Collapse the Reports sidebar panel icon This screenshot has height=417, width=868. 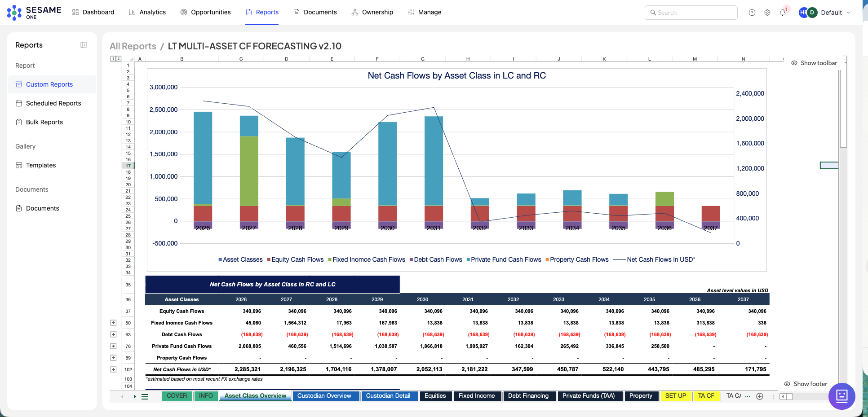click(84, 45)
